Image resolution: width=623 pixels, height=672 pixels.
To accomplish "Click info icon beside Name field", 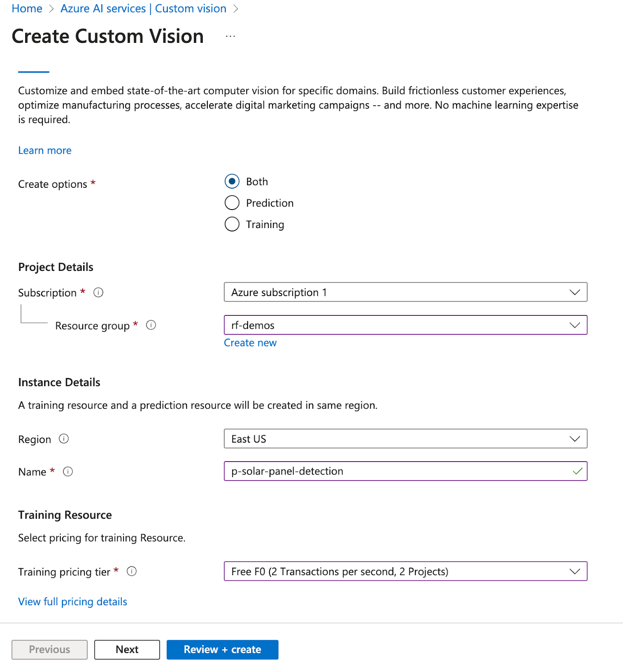I will tap(68, 472).
